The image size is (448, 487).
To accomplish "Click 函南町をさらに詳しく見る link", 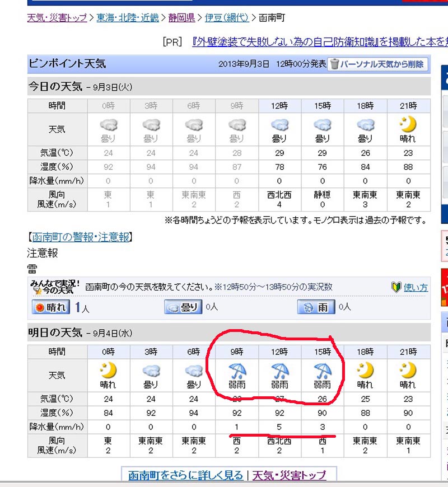I will [185, 475].
